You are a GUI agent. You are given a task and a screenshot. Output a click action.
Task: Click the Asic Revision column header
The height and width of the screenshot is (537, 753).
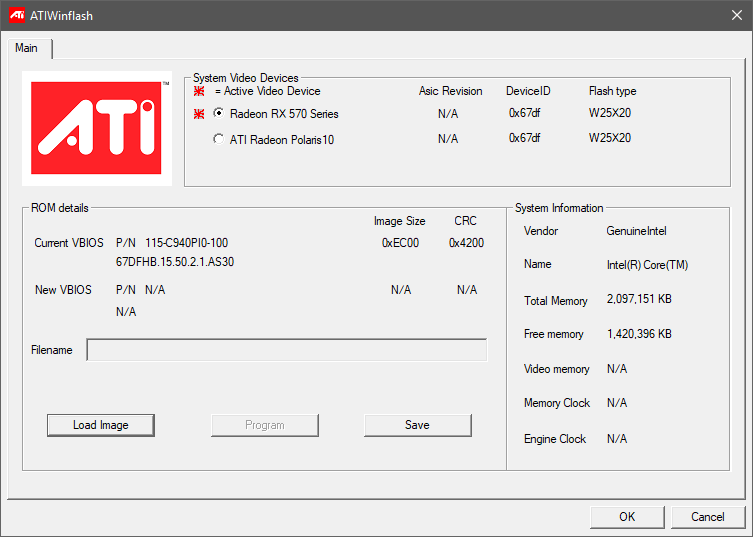(x=450, y=91)
